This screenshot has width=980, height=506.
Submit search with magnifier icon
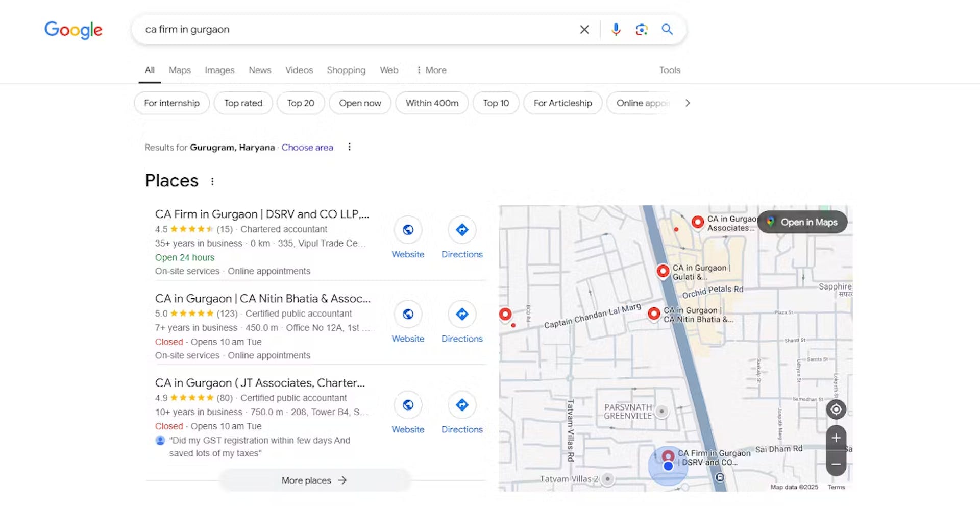point(667,30)
